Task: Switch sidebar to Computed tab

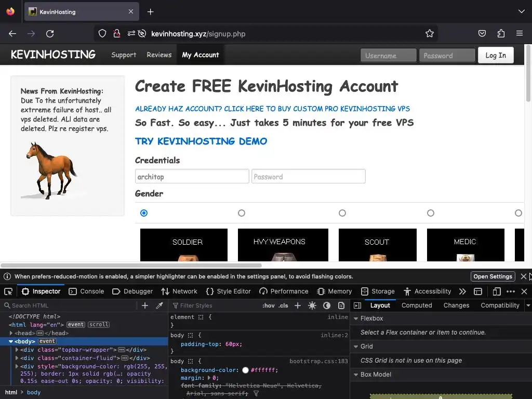Action: (x=417, y=305)
